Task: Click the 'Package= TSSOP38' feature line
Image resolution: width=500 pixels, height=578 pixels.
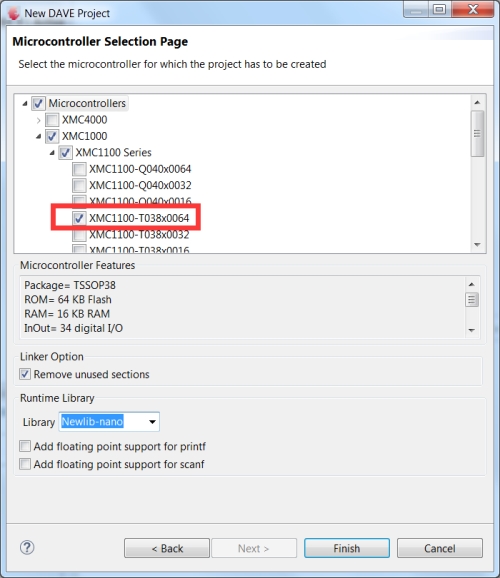Action: (70, 285)
